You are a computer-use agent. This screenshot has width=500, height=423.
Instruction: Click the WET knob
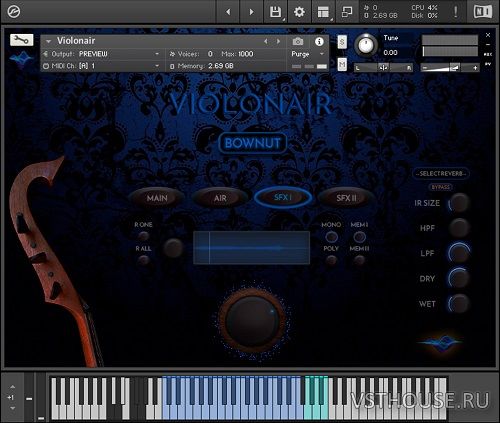[459, 304]
